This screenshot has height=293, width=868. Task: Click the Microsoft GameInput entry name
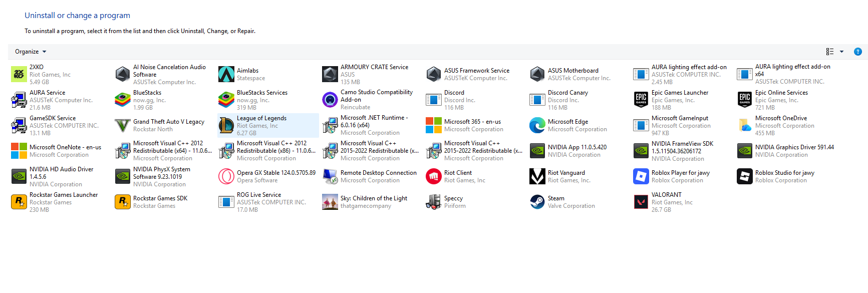[x=680, y=118]
